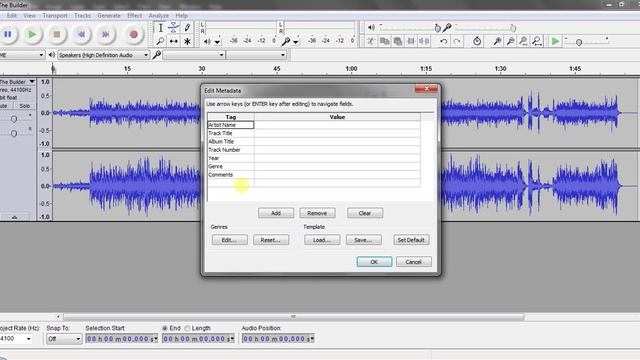640x360 pixels.
Task: Start playback with the green Play button
Action: coord(32,35)
